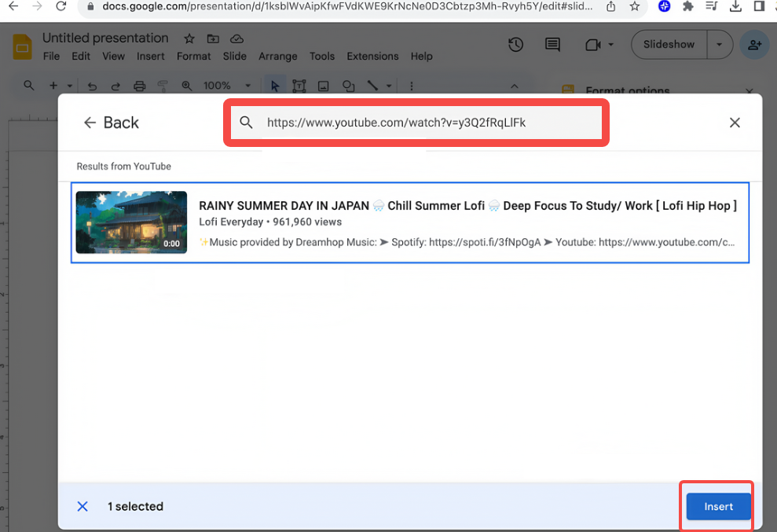Select the Line tool
This screenshot has width=777, height=532.
(x=372, y=86)
